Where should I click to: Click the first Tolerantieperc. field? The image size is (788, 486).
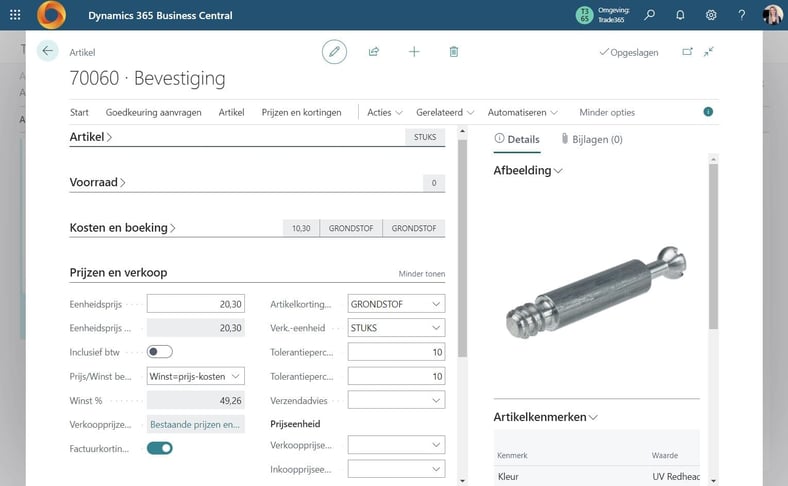(x=396, y=352)
